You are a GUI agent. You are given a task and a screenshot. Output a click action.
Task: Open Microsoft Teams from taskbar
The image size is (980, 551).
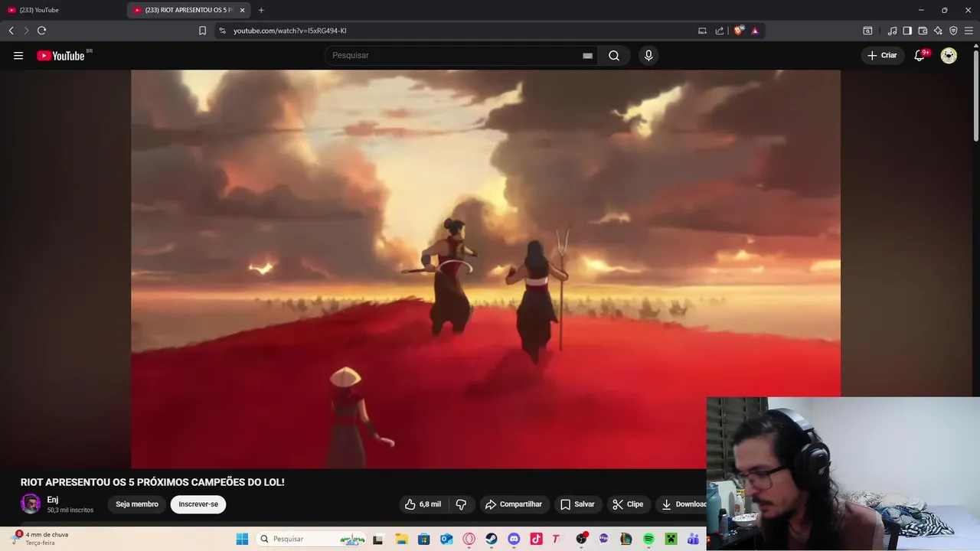coord(693,539)
